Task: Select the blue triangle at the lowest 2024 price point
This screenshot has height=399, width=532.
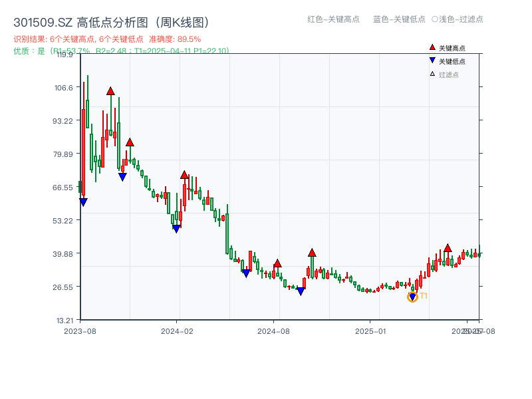Action: 301,291
